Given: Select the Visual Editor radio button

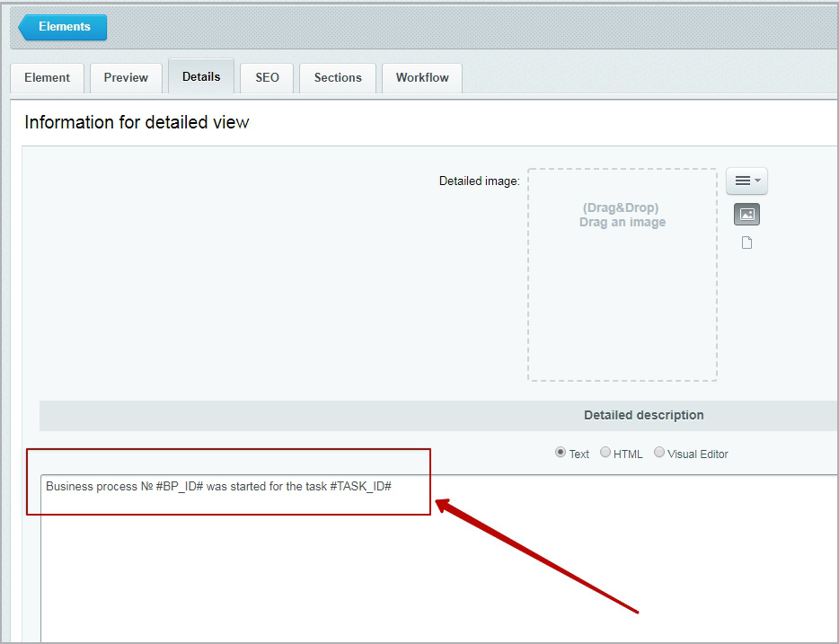Looking at the screenshot, I should pyautogui.click(x=659, y=453).
